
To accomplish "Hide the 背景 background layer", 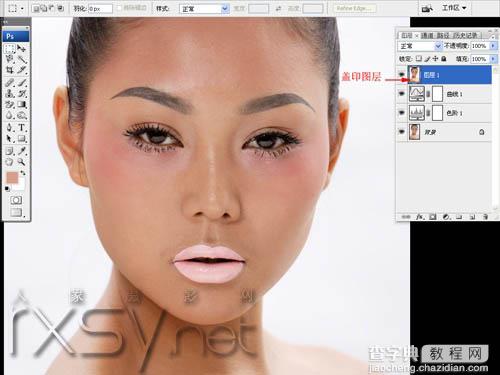I will (402, 132).
